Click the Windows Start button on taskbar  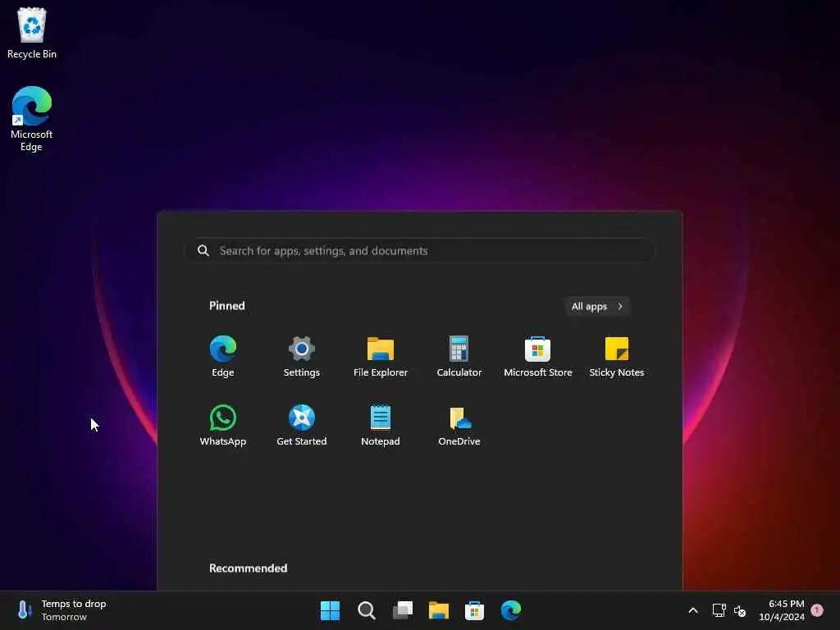coord(330,610)
